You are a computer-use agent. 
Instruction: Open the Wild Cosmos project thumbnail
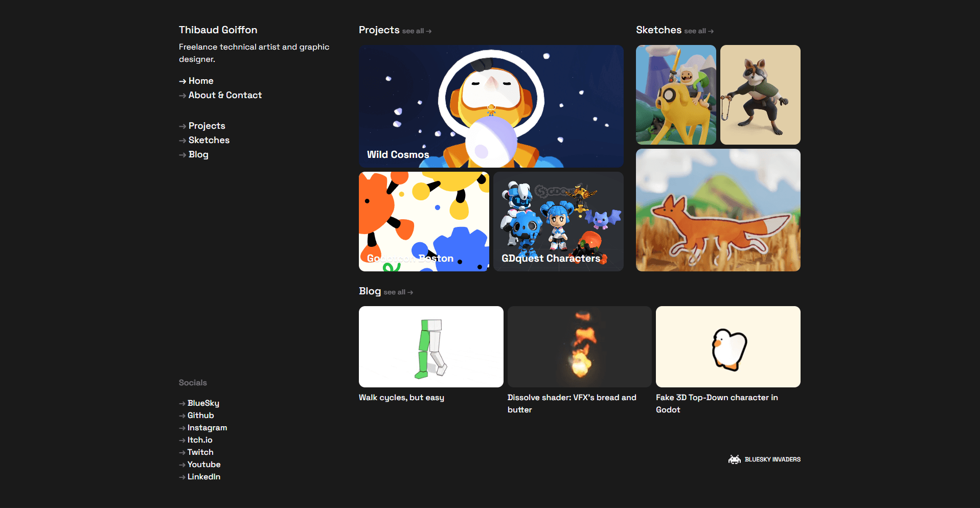(x=491, y=106)
